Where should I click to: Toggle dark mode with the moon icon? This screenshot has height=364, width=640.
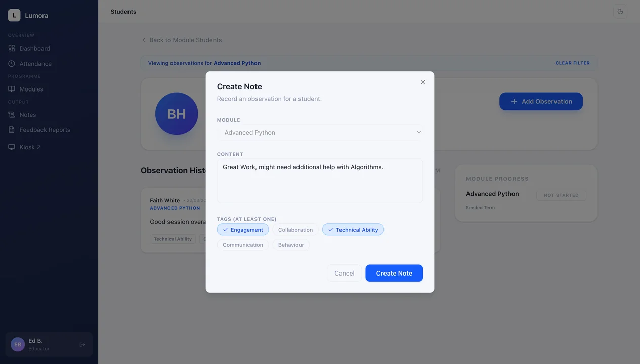pos(620,11)
